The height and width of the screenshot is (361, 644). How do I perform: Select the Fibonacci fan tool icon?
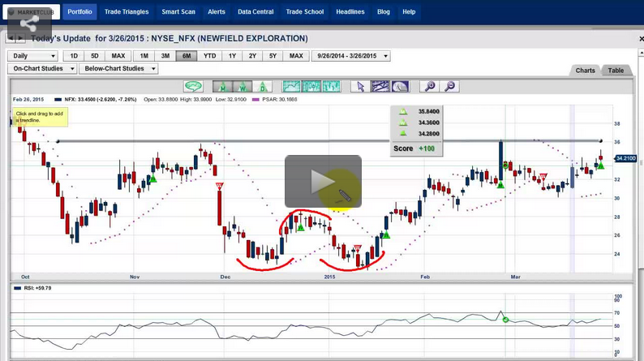(x=400, y=87)
